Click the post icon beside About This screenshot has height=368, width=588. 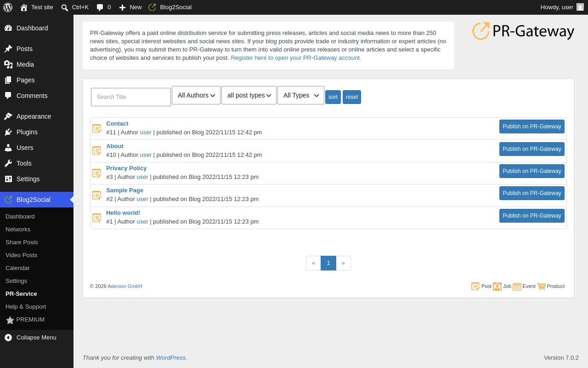(x=97, y=151)
